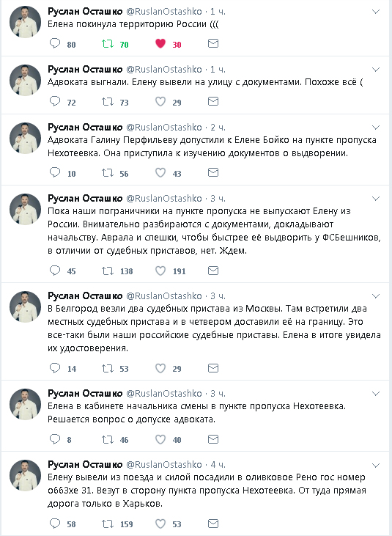Like the tweet with 191 likes
This screenshot has width=392, height=536.
(x=160, y=271)
